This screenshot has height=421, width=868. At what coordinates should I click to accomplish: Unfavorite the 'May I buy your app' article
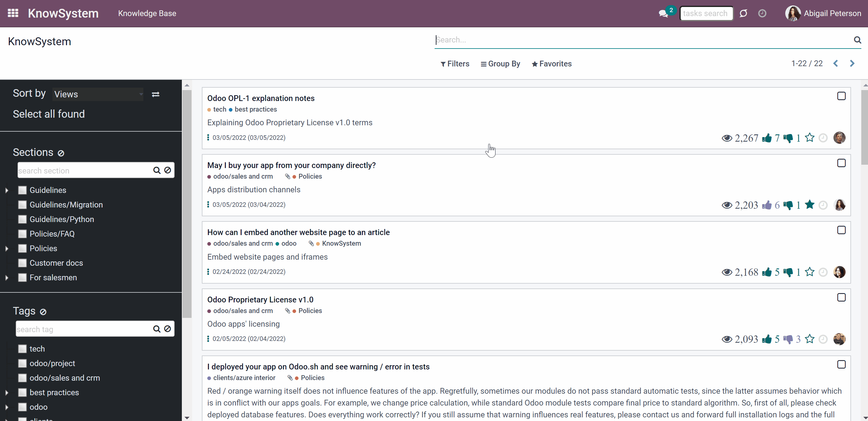810,205
